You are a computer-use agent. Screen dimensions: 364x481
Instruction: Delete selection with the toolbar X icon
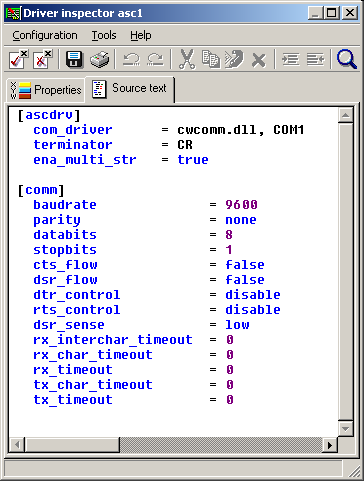(259, 60)
